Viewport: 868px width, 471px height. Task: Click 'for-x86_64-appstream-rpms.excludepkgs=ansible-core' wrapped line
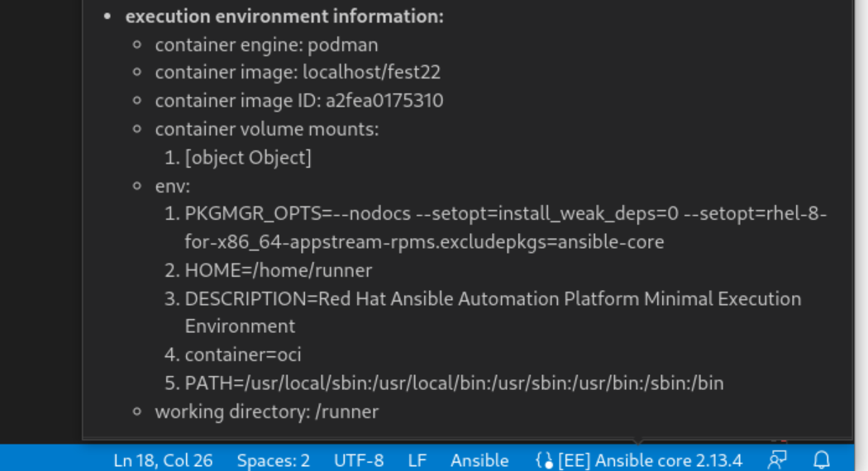coord(424,242)
